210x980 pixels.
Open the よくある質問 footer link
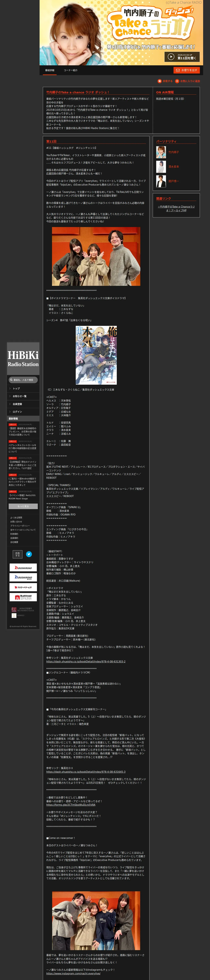click(16, 517)
